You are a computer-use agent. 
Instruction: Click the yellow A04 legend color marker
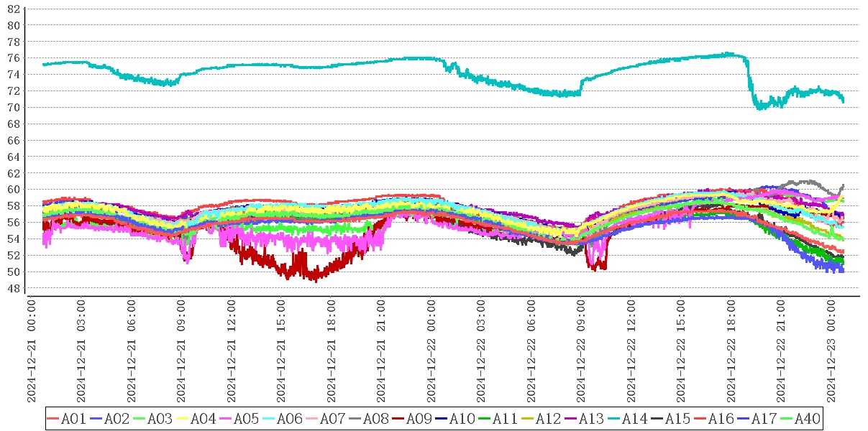pyautogui.click(x=183, y=419)
